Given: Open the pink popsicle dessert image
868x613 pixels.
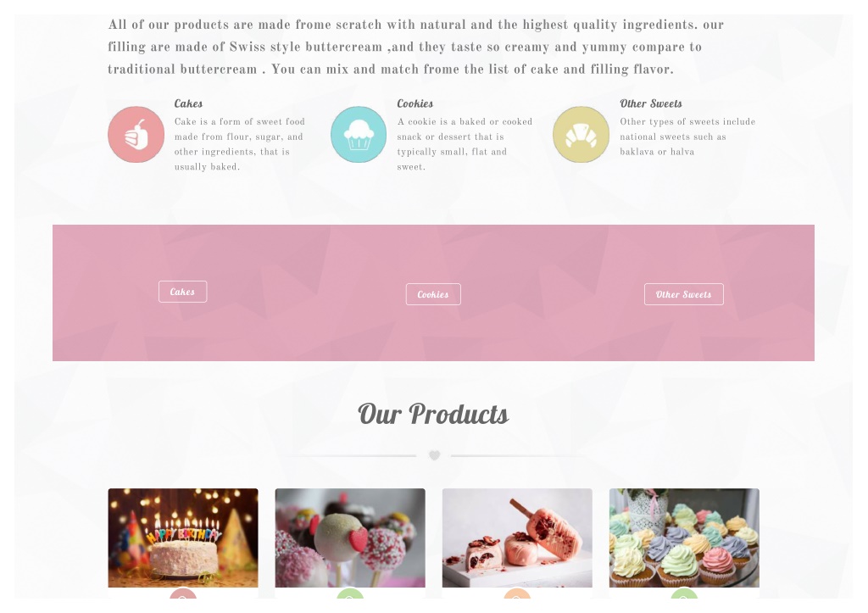Looking at the screenshot, I should click(x=517, y=538).
